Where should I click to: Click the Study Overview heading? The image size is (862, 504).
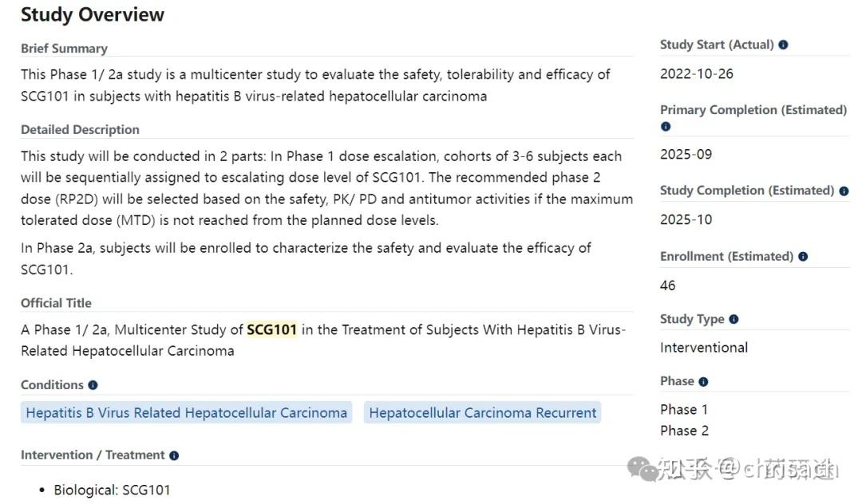(x=93, y=14)
